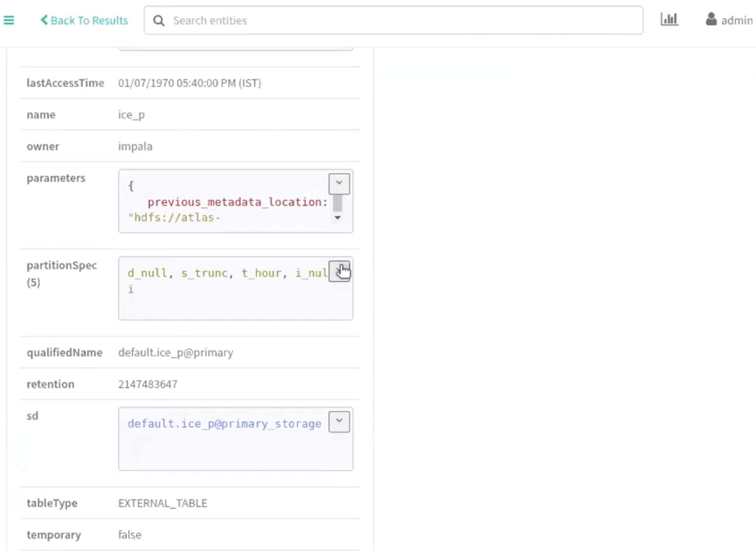Click the admin user icon
The width and height of the screenshot is (756, 551).
pos(711,19)
